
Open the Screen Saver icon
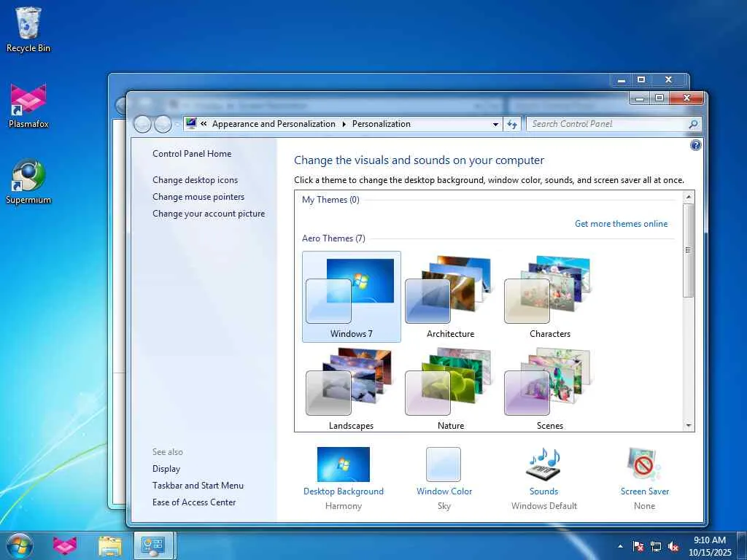pyautogui.click(x=644, y=464)
